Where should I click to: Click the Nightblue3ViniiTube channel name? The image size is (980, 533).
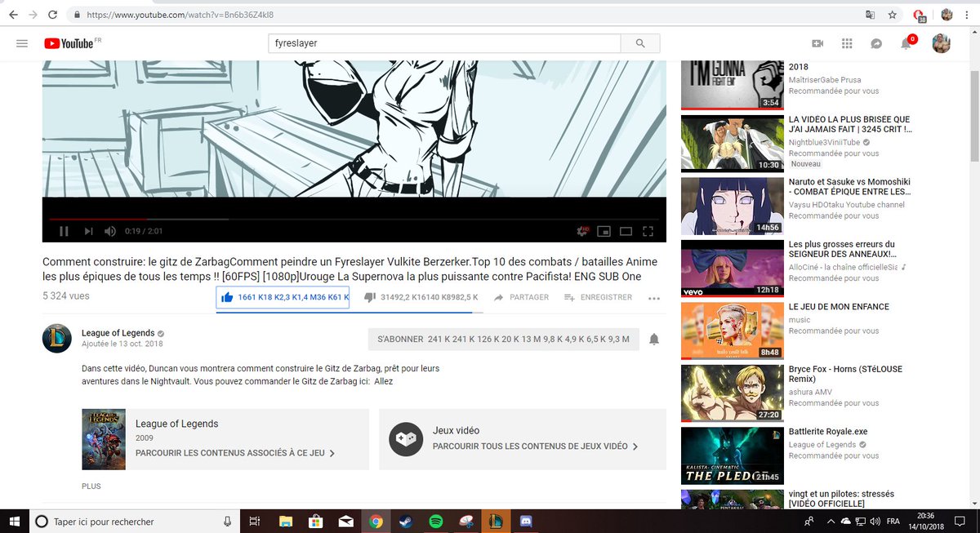(823, 143)
